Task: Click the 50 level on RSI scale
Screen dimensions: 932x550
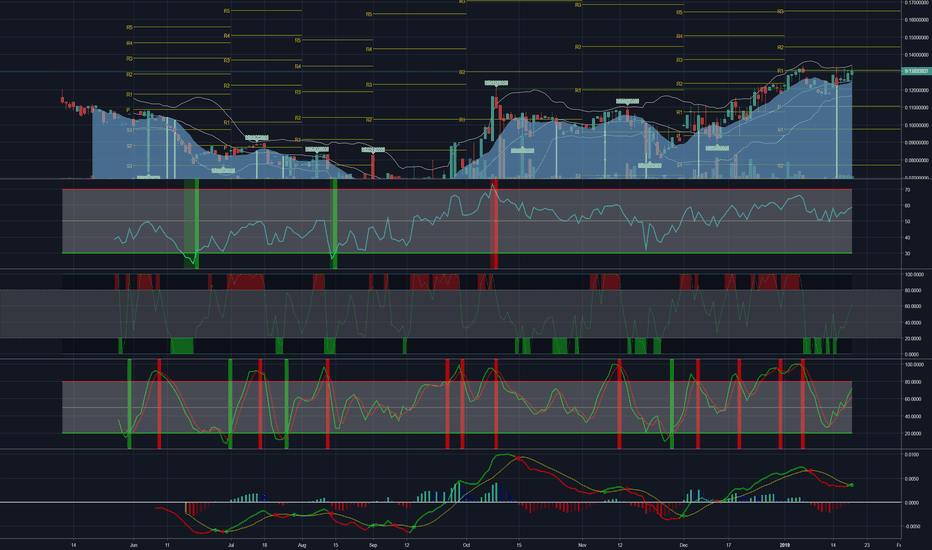Action: point(907,222)
